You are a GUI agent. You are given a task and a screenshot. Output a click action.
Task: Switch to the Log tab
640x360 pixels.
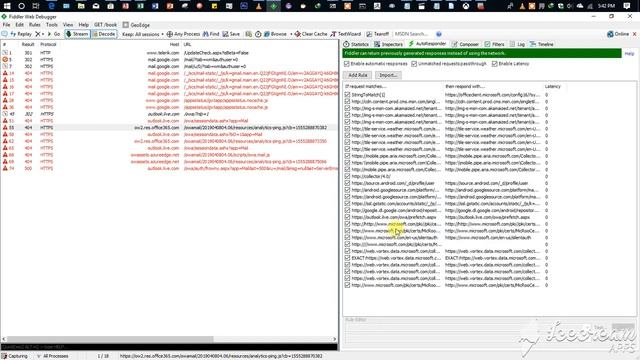pos(518,44)
